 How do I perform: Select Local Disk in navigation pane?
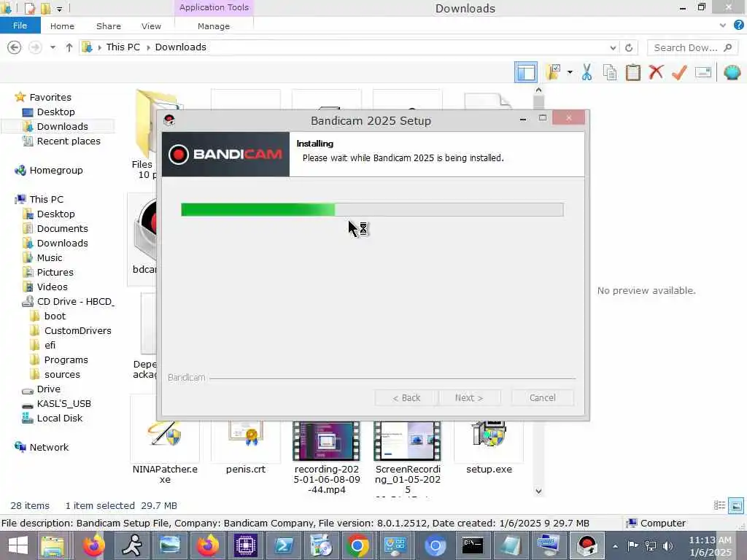click(60, 418)
